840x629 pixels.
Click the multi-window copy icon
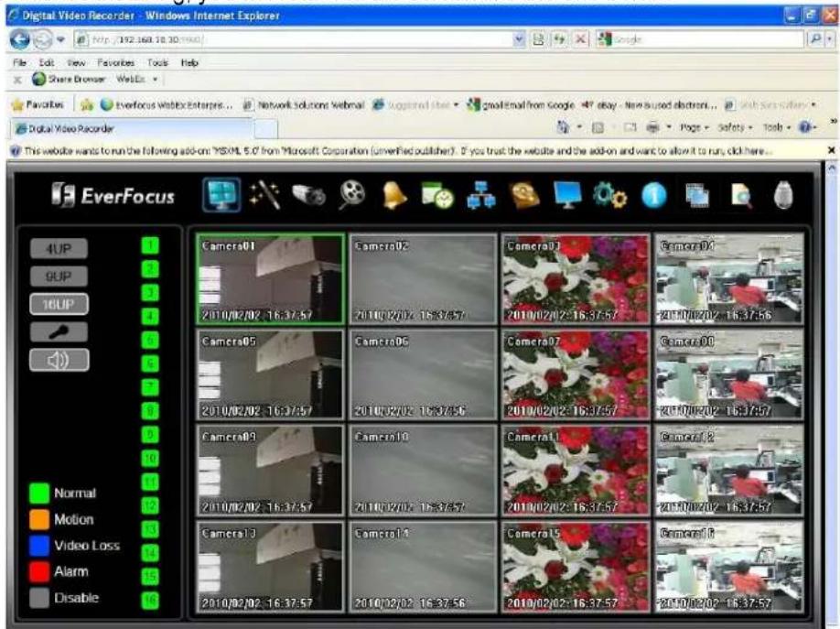click(x=697, y=196)
